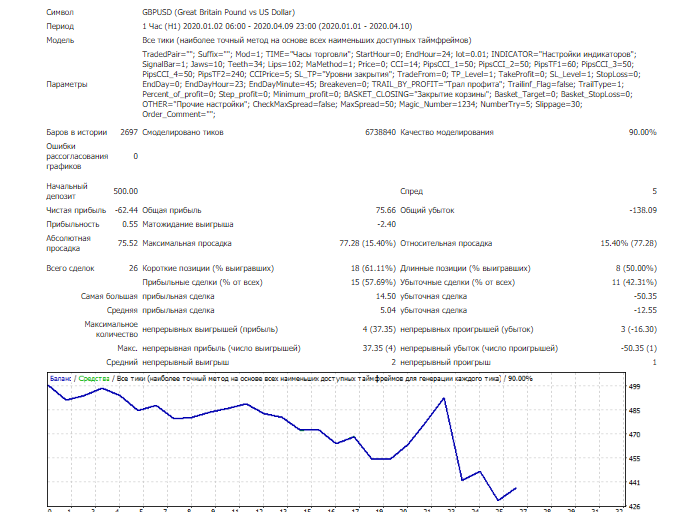Click the 'Убыточные сделки (% от всех)' label

click(458, 282)
